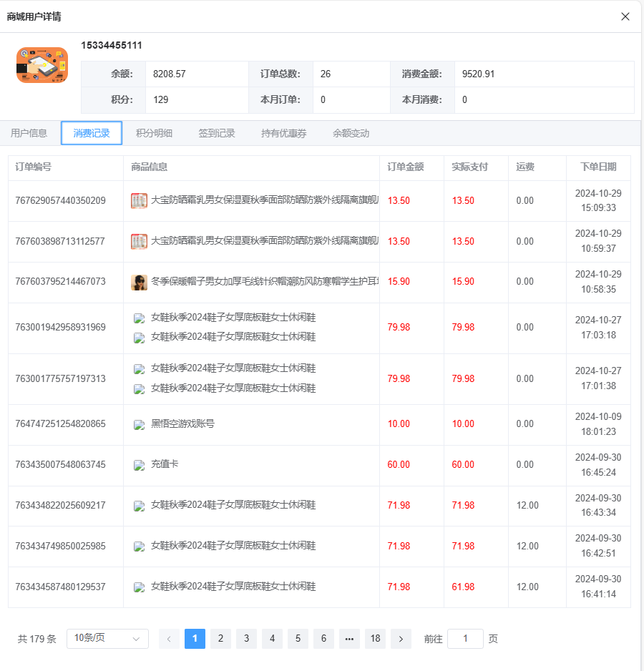The width and height of the screenshot is (644, 671).
Task: Click the 充值卡 product image icon
Action: (140, 465)
